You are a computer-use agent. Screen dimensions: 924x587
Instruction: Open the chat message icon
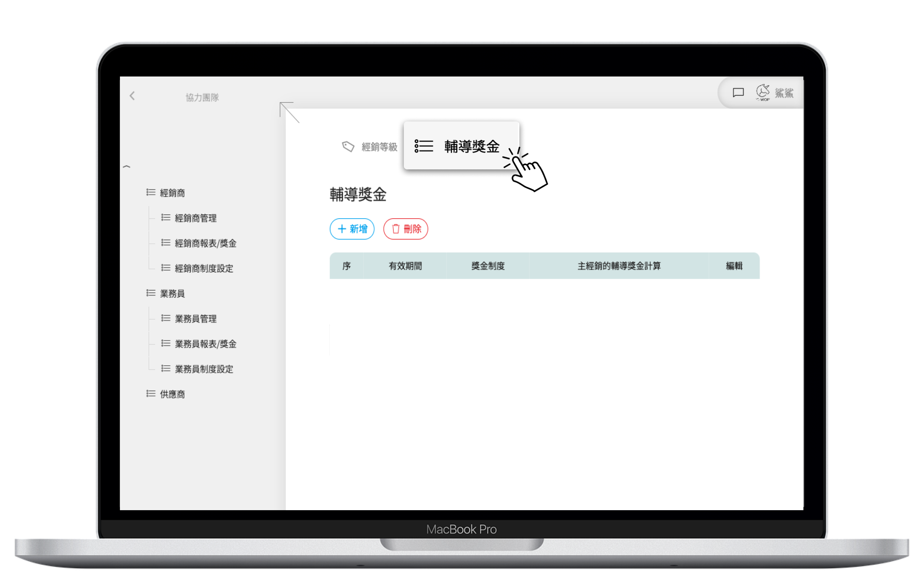[x=738, y=93]
